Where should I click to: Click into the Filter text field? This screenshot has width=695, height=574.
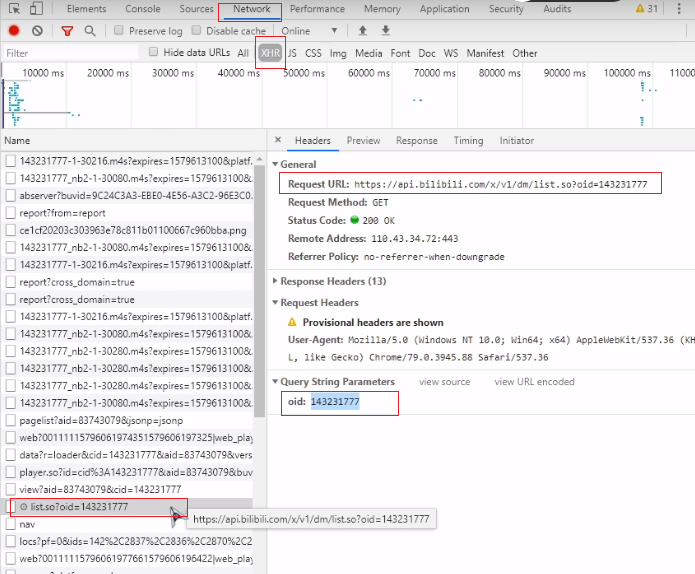(x=70, y=53)
